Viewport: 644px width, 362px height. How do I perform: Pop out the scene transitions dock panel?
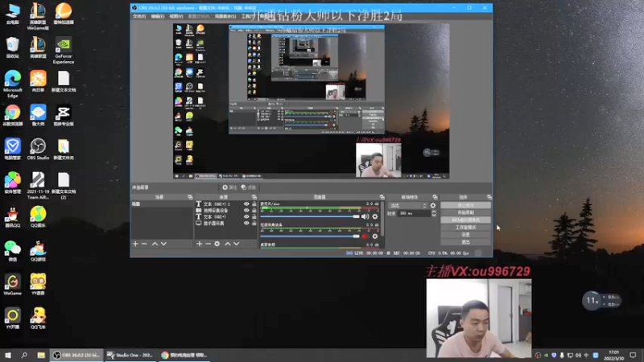(x=435, y=197)
